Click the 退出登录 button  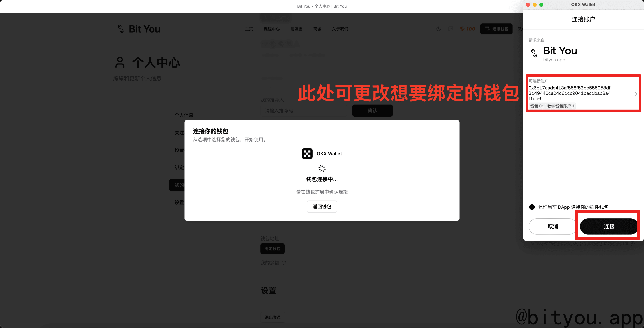273,317
